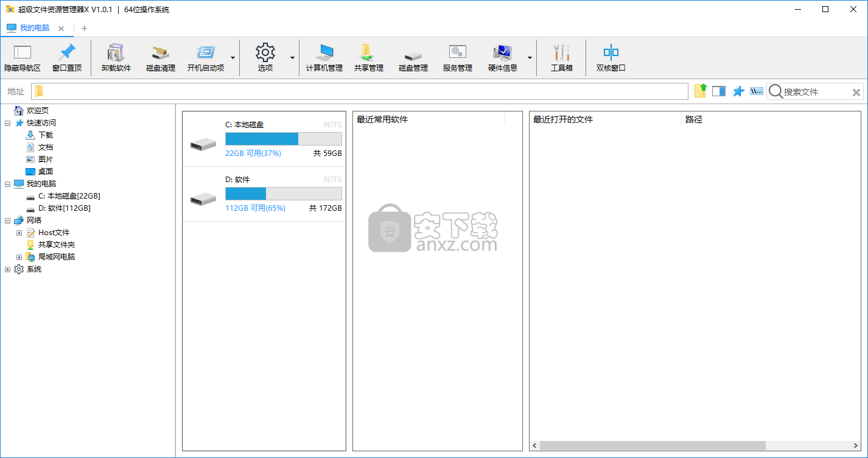Screen dimensions: 868x458
Task: Click the D: drive usage bar
Action: pos(284,194)
